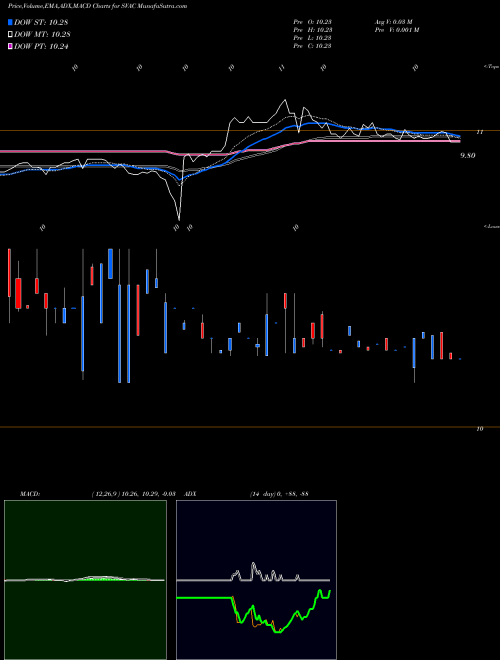Click the '9.80' price axis label
Screen dimensions: 500x660
(x=468, y=156)
